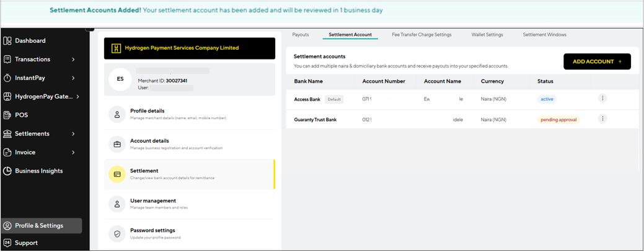Click the Currency column header

pos(492,81)
